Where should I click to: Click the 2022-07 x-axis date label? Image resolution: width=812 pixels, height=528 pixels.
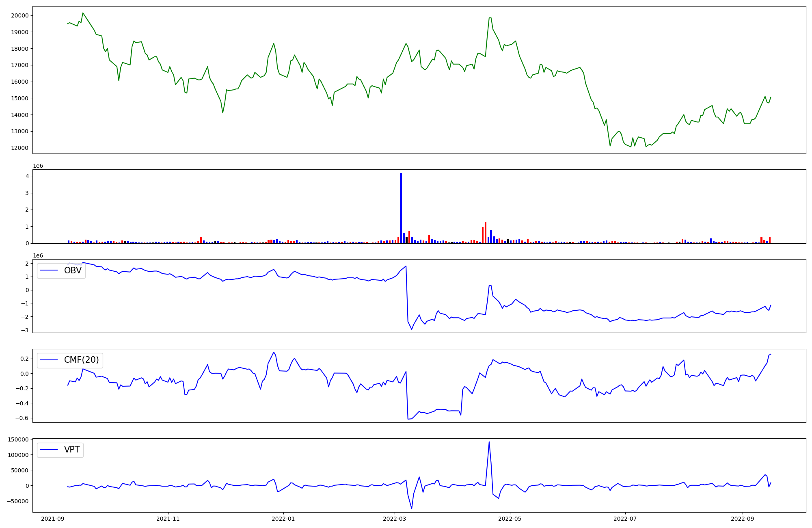click(625, 518)
